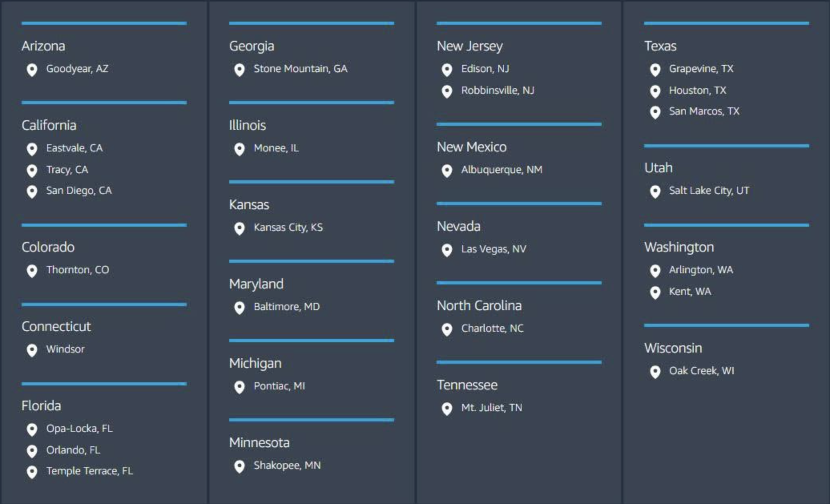Click the location pin beside Temple Terrace, FL
This screenshot has height=504, width=830.
click(32, 472)
